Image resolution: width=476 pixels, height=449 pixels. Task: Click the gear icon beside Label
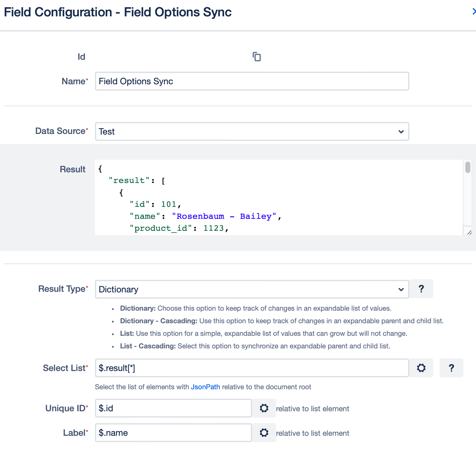tap(264, 433)
